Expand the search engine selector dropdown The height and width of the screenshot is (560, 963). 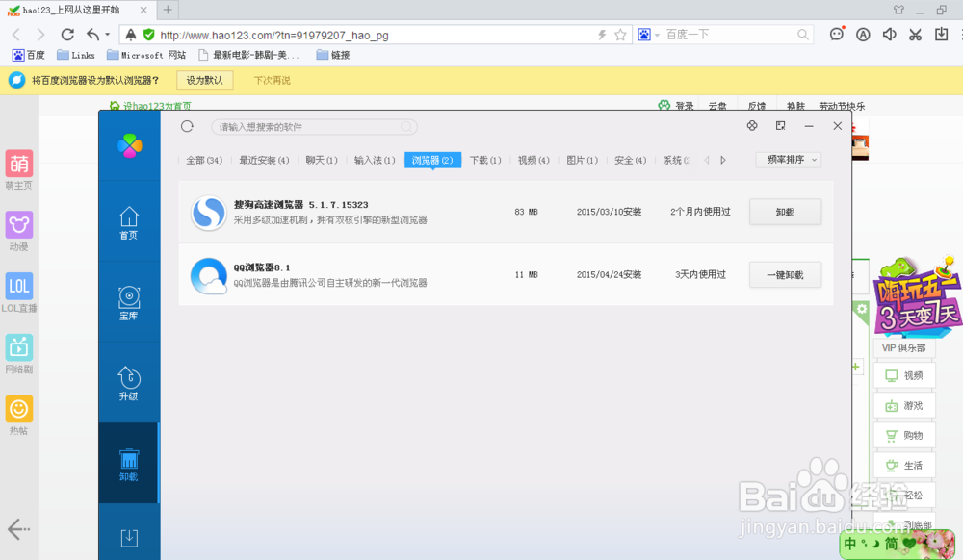pos(657,35)
